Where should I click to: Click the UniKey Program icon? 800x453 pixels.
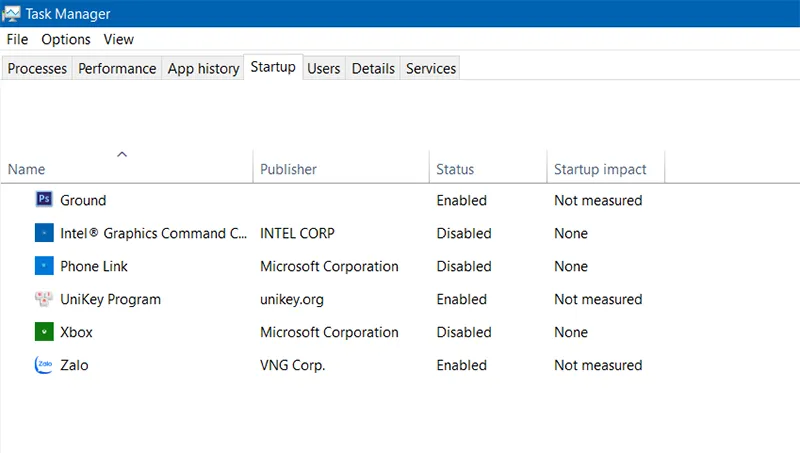point(44,299)
